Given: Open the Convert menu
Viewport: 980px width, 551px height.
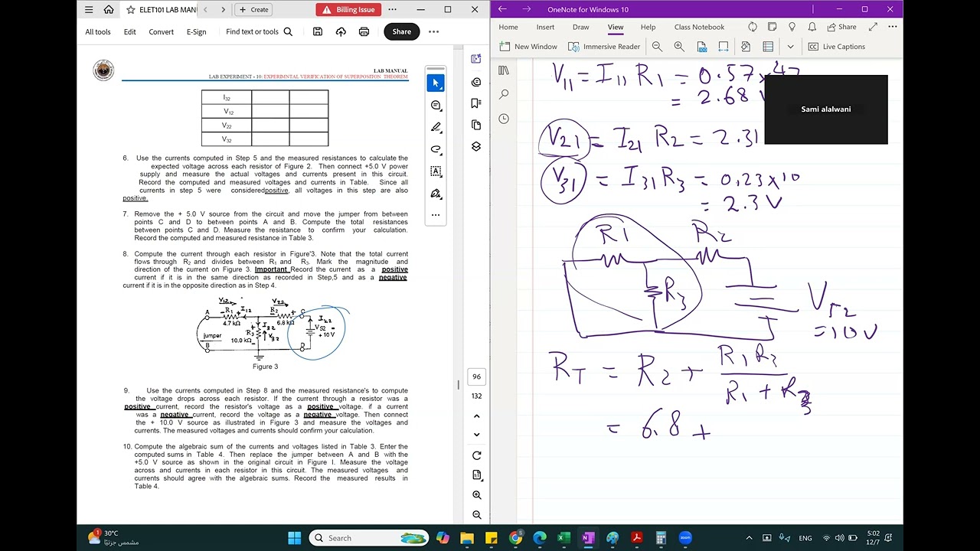Looking at the screenshot, I should click(161, 31).
